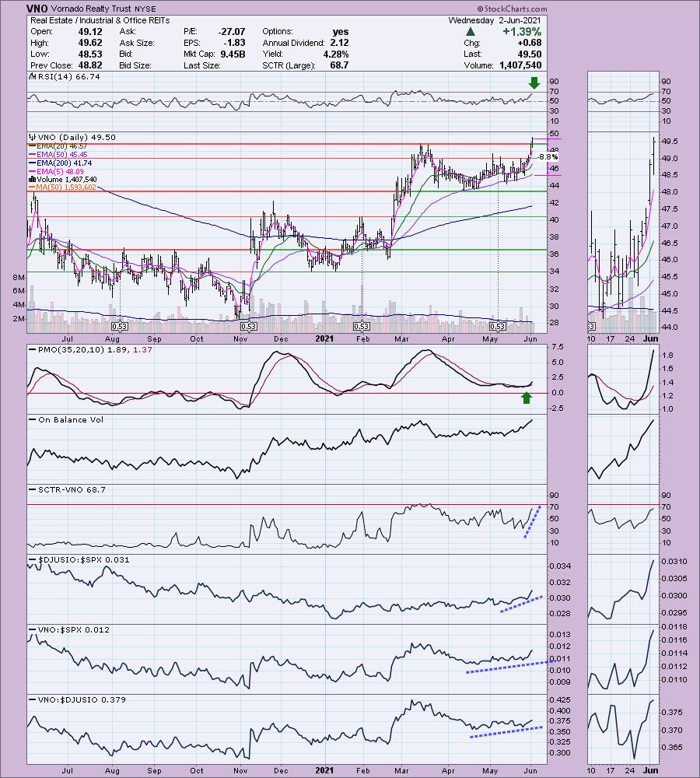Click the PMO(35,20,10) 1.89, 1.37 label
The height and width of the screenshot is (778, 700).
[x=95, y=350]
